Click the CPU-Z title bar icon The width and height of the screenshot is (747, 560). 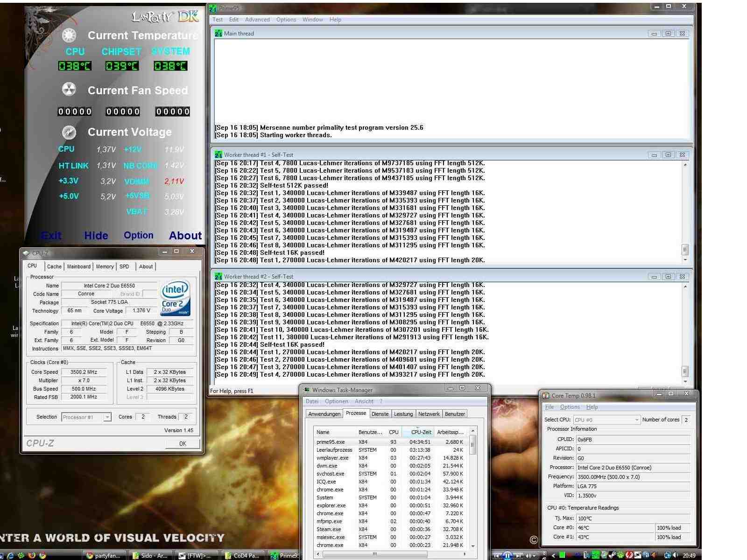tap(26, 253)
